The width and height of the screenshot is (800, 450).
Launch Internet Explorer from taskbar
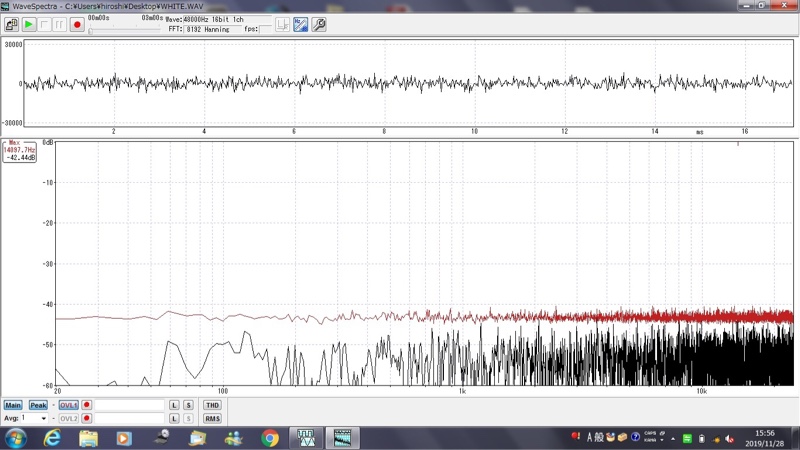(x=52, y=438)
